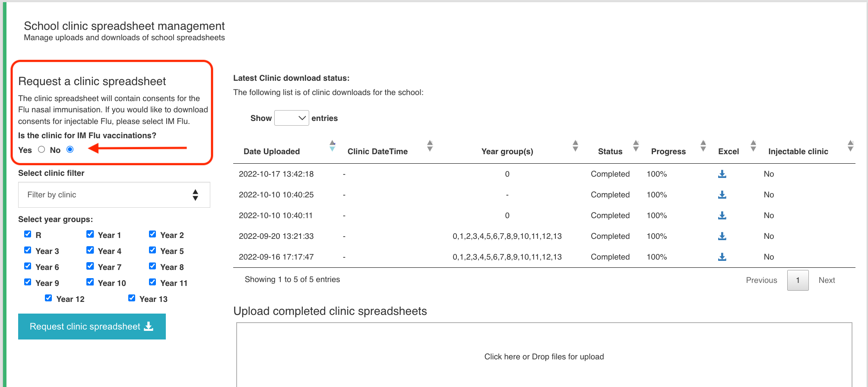Screen dimensions: 868x387
Task: Click the Request clinic spreadsheet button
Action: [92, 327]
